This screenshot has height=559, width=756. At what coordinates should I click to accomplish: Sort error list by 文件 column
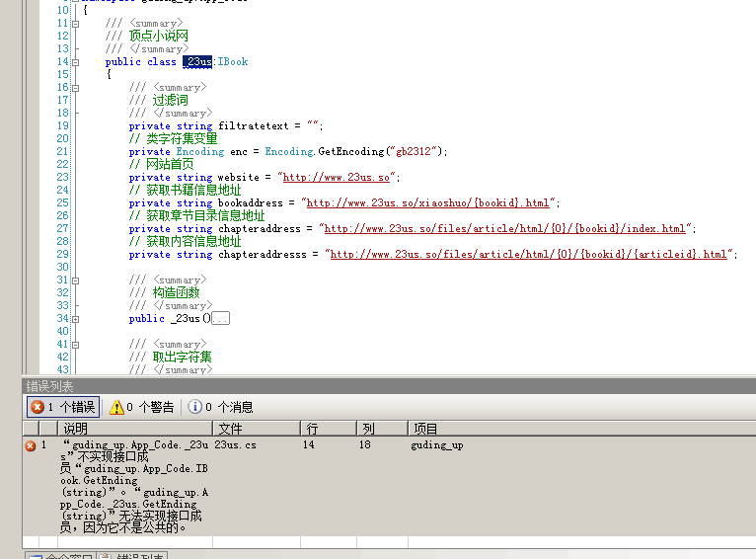(257, 429)
